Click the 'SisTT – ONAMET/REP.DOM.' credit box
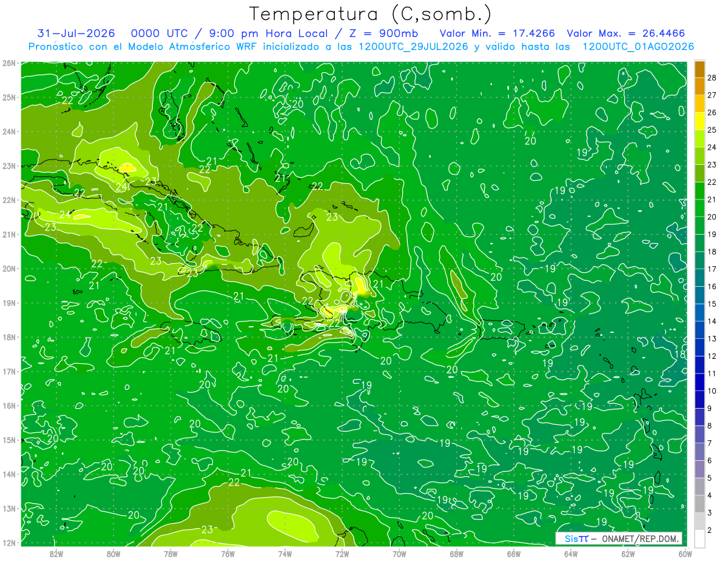Screen dimensions: 728x562 point(619,538)
